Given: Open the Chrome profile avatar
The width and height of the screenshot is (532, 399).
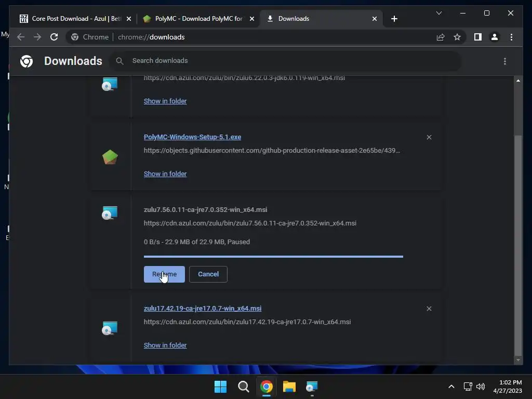Looking at the screenshot, I should pyautogui.click(x=495, y=37).
